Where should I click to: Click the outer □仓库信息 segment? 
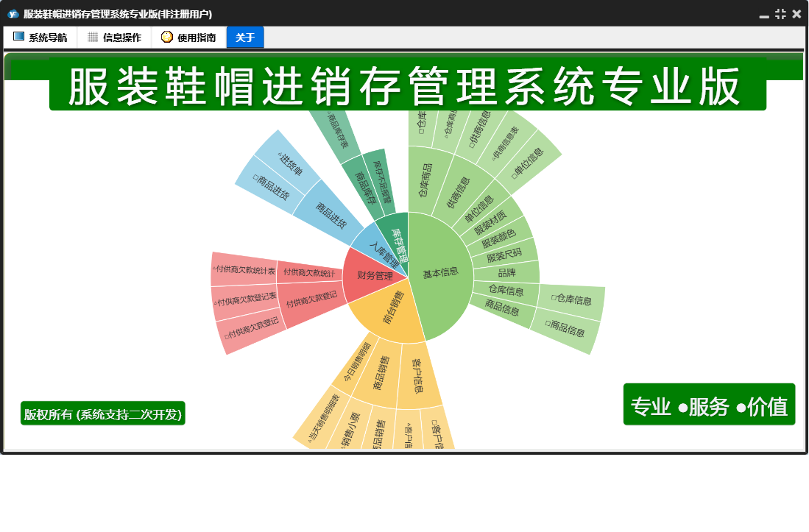tap(571, 299)
